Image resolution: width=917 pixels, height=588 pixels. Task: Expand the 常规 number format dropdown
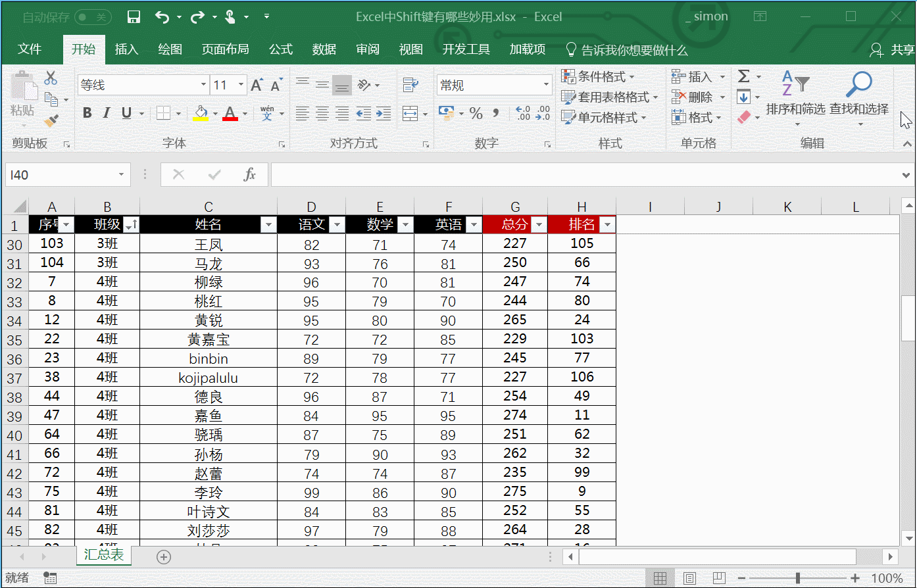546,85
